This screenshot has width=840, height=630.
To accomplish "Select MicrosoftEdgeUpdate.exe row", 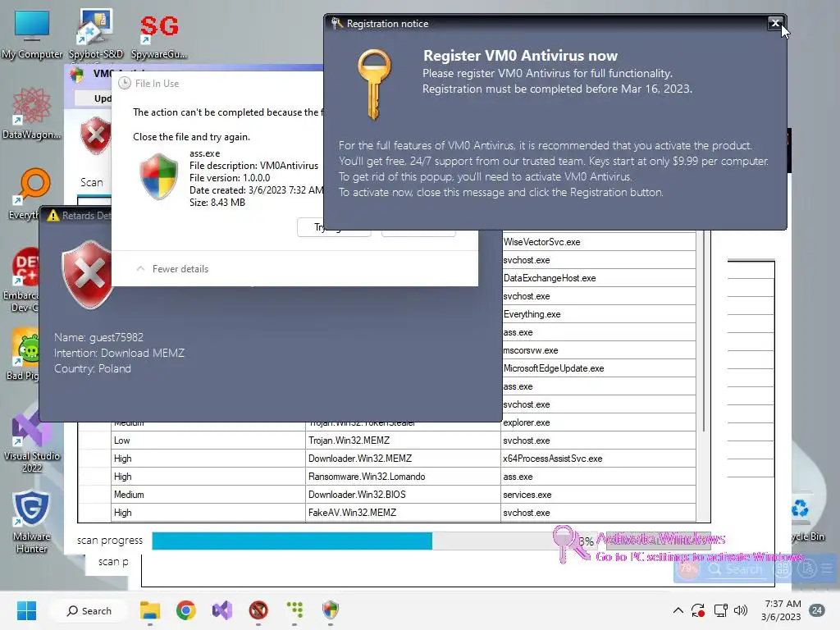I will click(598, 368).
